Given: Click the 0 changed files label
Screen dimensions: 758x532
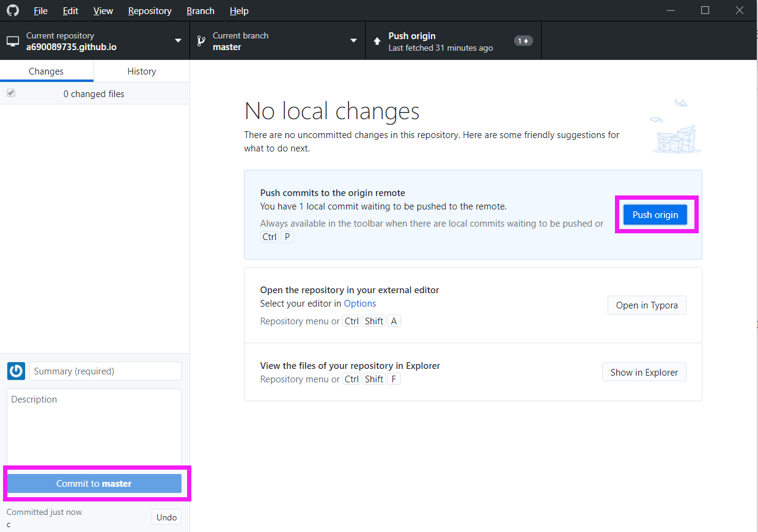Looking at the screenshot, I should click(x=94, y=94).
